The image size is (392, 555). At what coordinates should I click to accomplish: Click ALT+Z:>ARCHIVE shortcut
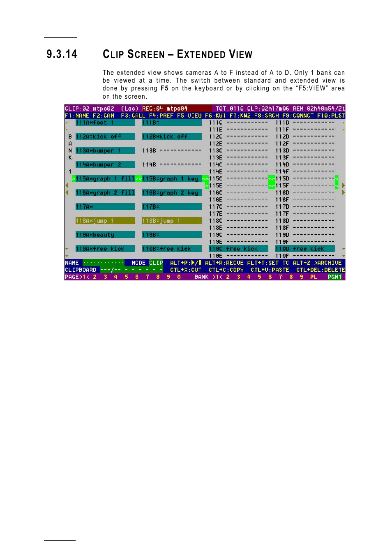[317, 263]
